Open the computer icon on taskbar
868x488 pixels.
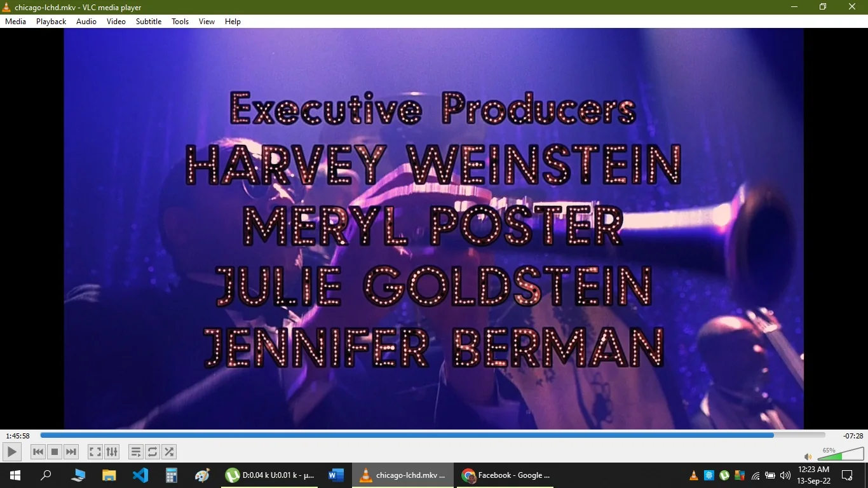click(78, 475)
